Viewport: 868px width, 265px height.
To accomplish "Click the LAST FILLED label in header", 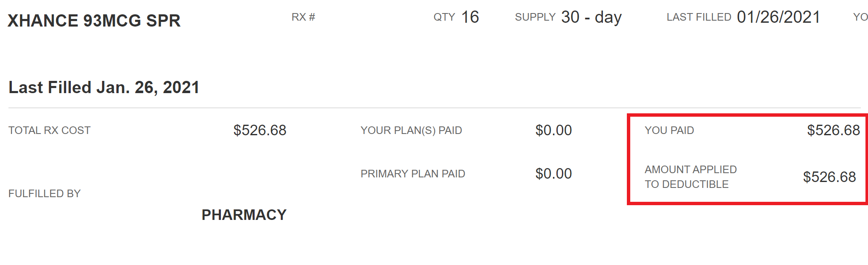I will (699, 17).
